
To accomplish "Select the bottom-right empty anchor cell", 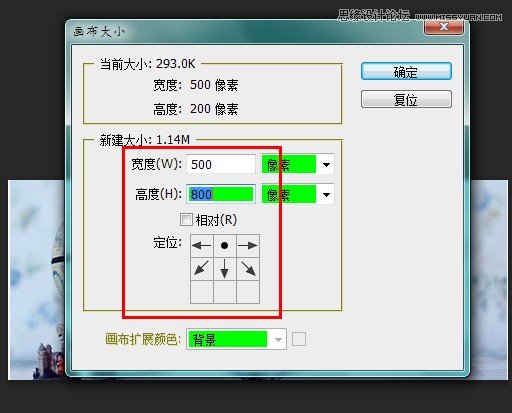I will pyautogui.click(x=248, y=292).
